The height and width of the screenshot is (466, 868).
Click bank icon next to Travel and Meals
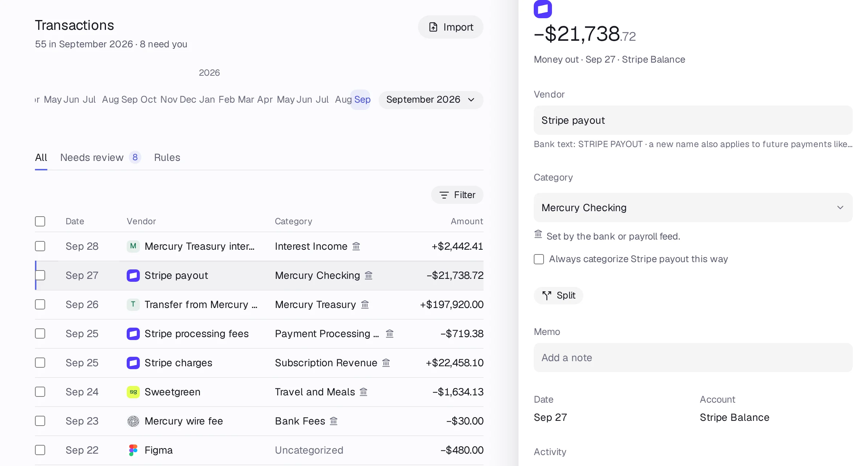(x=363, y=392)
